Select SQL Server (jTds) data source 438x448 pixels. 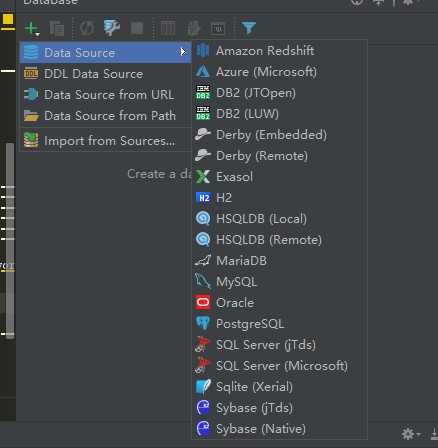[279, 345]
